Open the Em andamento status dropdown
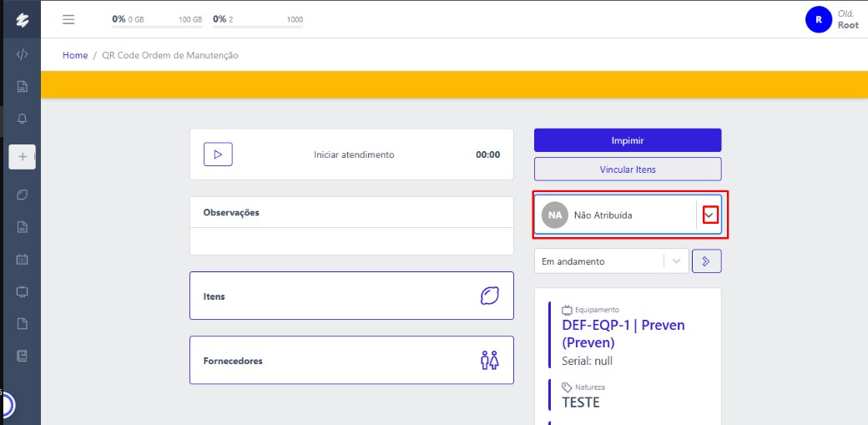This screenshot has width=868, height=425. [676, 261]
